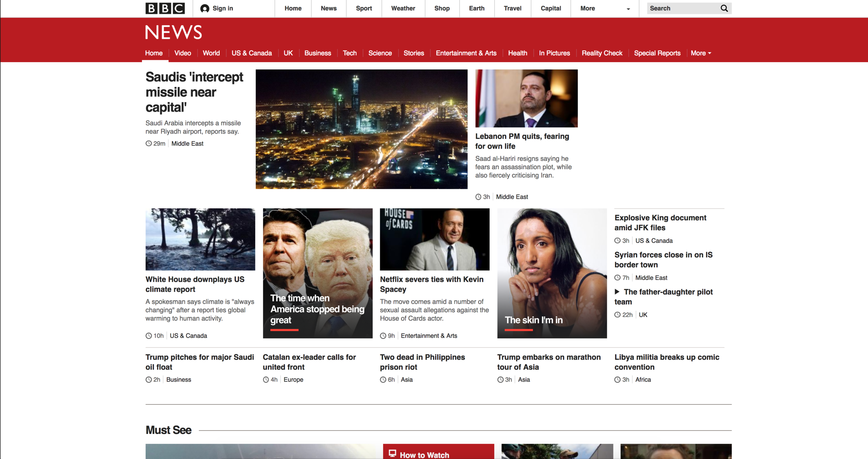Select the Home tab in news navigation
The width and height of the screenshot is (868, 459).
click(154, 53)
